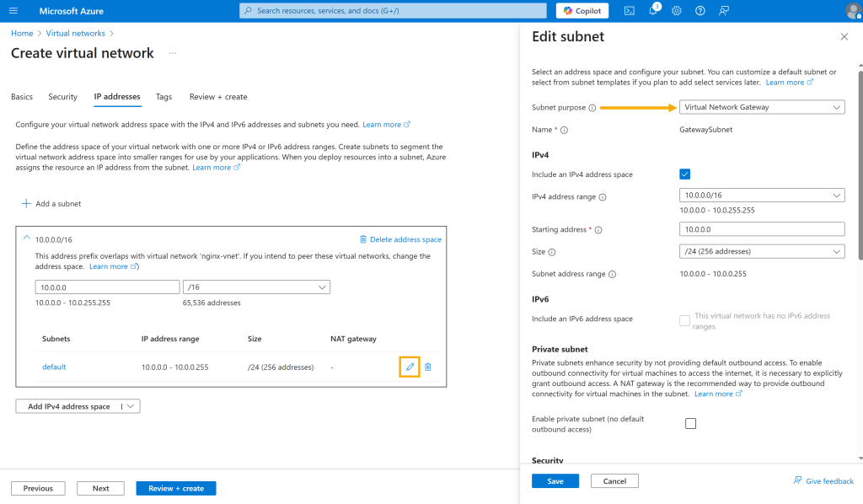Viewport: 863px width, 504px height.
Task: Open the hamburger portal menu
Action: [x=13, y=10]
